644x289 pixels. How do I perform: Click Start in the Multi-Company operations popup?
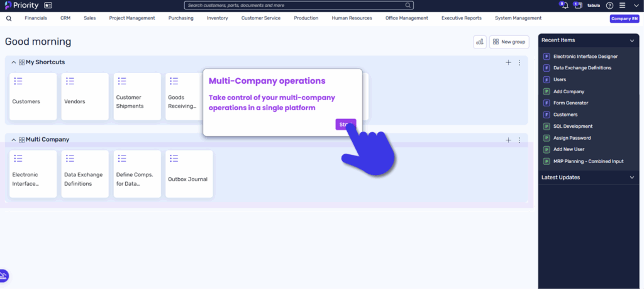pyautogui.click(x=345, y=125)
